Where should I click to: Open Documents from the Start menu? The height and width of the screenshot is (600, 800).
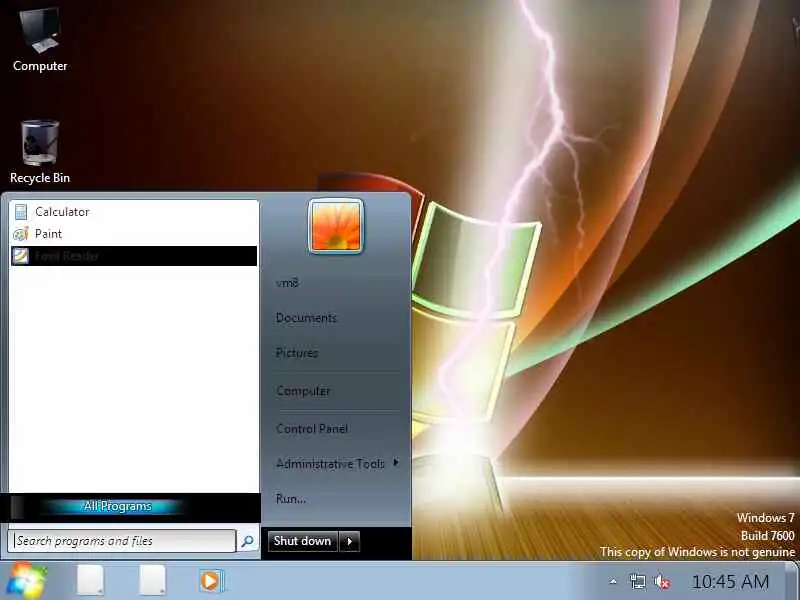click(306, 318)
